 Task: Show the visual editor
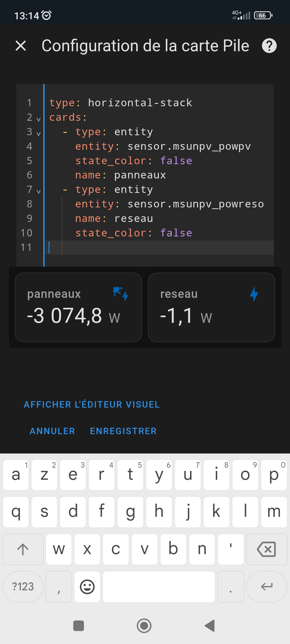[x=92, y=404]
